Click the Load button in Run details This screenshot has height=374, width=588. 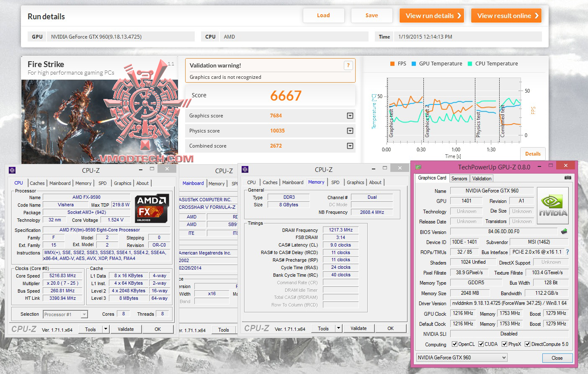(x=323, y=16)
